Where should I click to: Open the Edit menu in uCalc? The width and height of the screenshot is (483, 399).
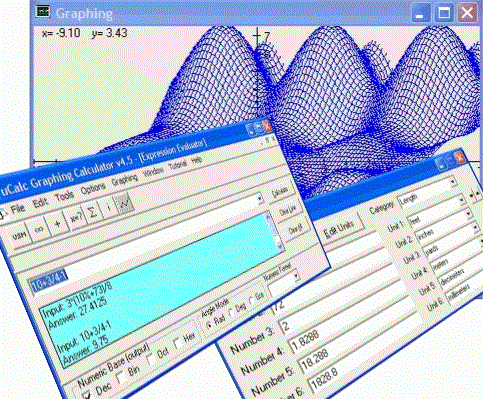tap(40, 202)
